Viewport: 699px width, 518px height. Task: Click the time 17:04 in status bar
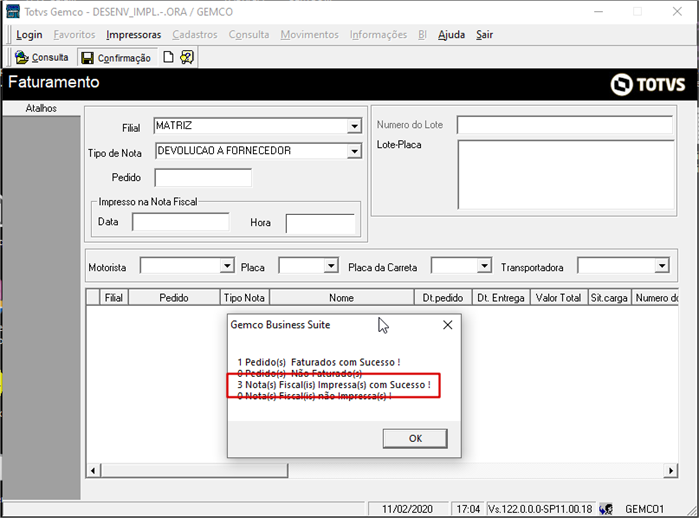pos(468,509)
